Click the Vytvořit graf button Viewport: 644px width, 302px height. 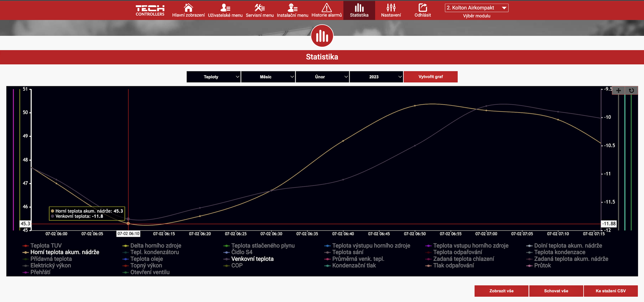(x=431, y=77)
